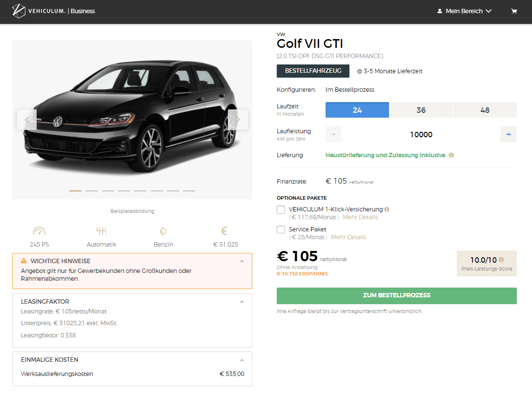The height and width of the screenshot is (395, 532).
Task: Click the user profile icon
Action: tap(440, 11)
